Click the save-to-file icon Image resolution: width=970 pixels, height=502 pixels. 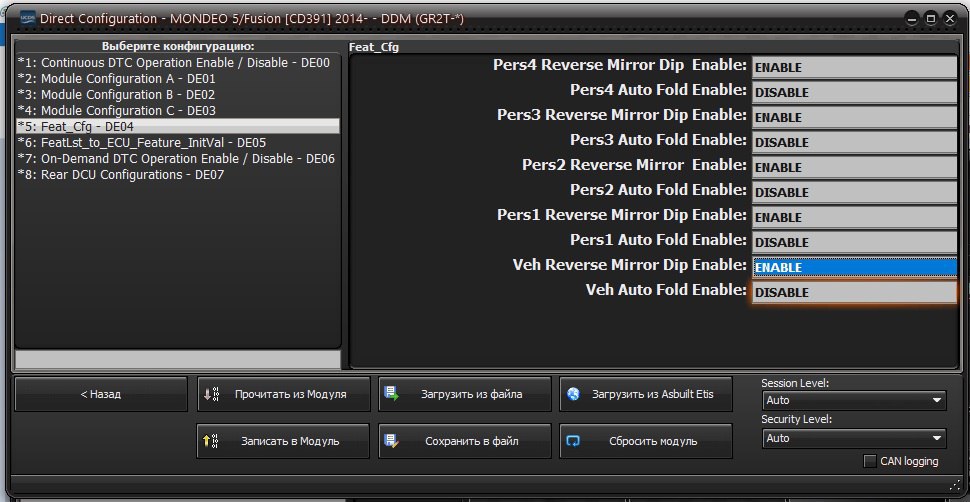(x=392, y=440)
